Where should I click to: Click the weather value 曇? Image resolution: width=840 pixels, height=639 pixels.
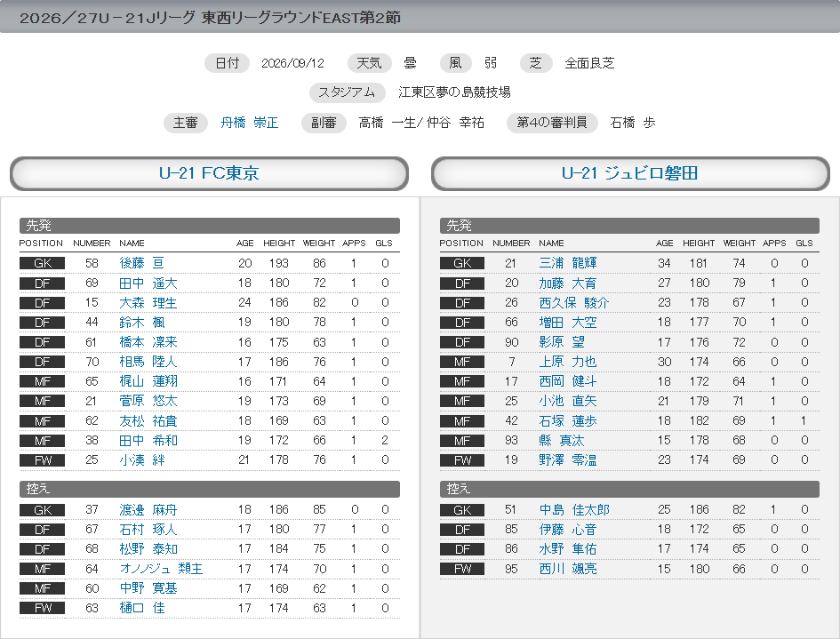tap(411, 63)
